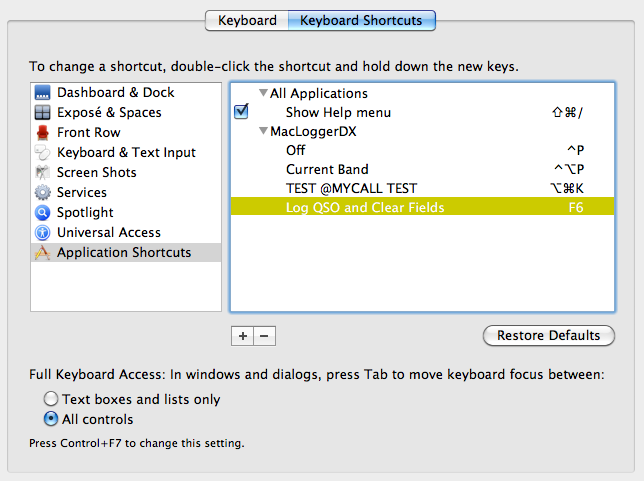Select the Services gear icon
The width and height of the screenshot is (644, 481).
pyautogui.click(x=42, y=193)
